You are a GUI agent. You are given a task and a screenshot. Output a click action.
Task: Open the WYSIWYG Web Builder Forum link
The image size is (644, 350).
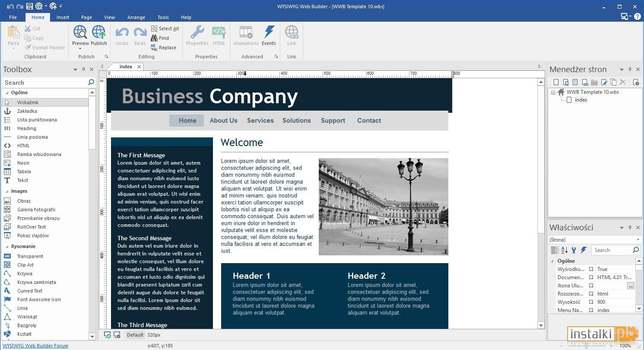[35, 346]
